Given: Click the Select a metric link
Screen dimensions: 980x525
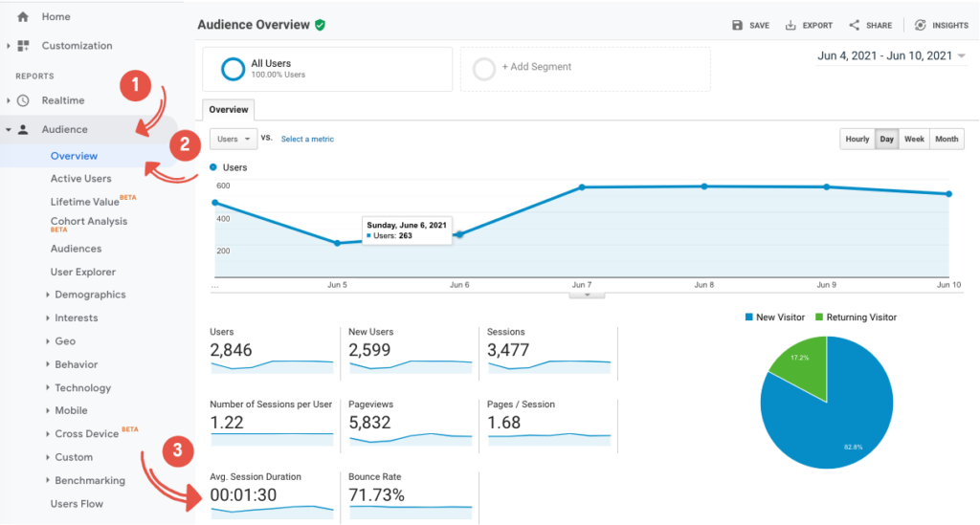Looking at the screenshot, I should pyautogui.click(x=307, y=140).
